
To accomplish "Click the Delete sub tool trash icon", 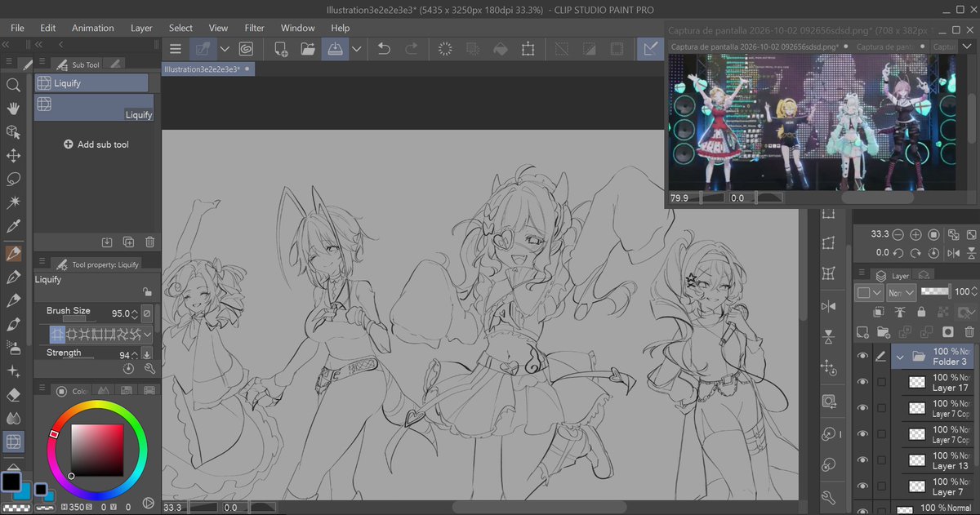I will pos(149,242).
